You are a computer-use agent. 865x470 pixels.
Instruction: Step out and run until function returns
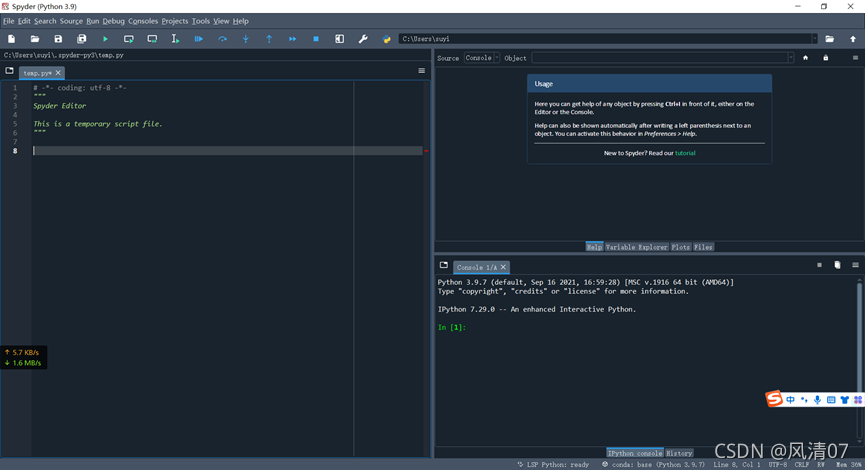[269, 39]
